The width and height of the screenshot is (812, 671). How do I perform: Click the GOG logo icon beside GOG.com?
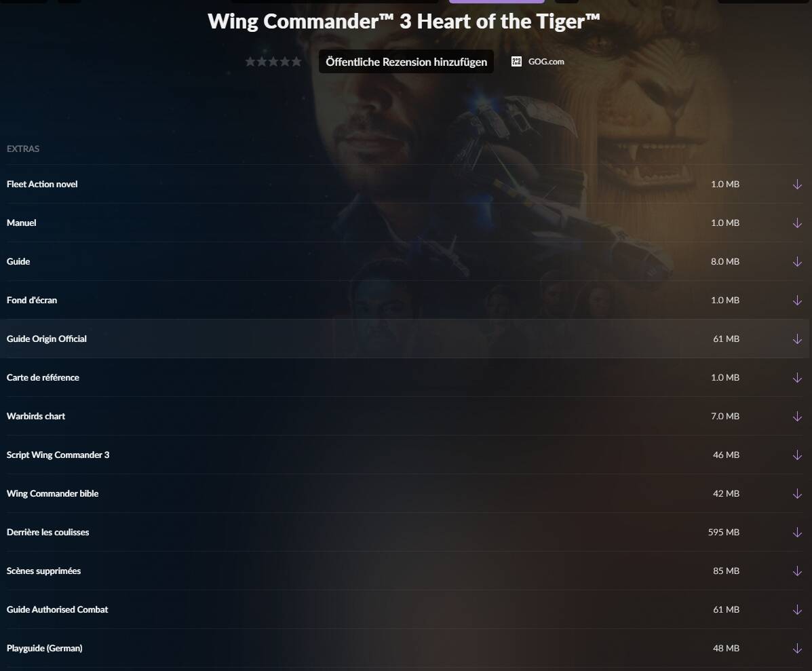516,62
